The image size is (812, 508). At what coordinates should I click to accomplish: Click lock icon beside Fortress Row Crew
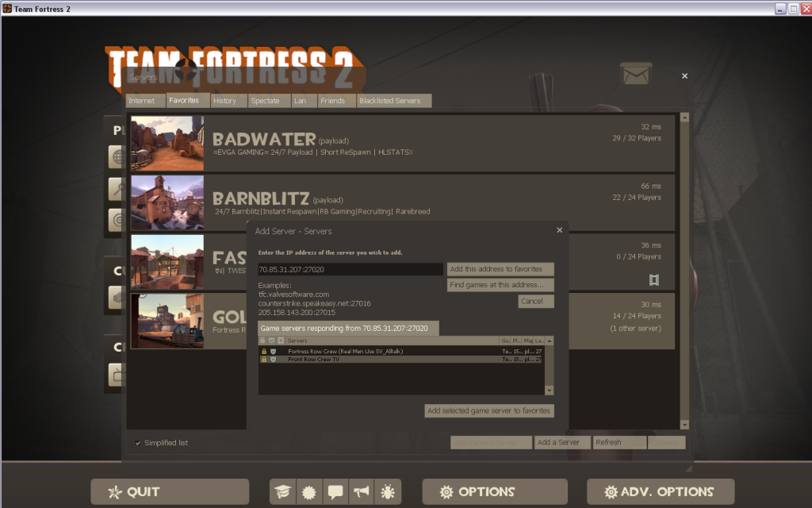[263, 351]
